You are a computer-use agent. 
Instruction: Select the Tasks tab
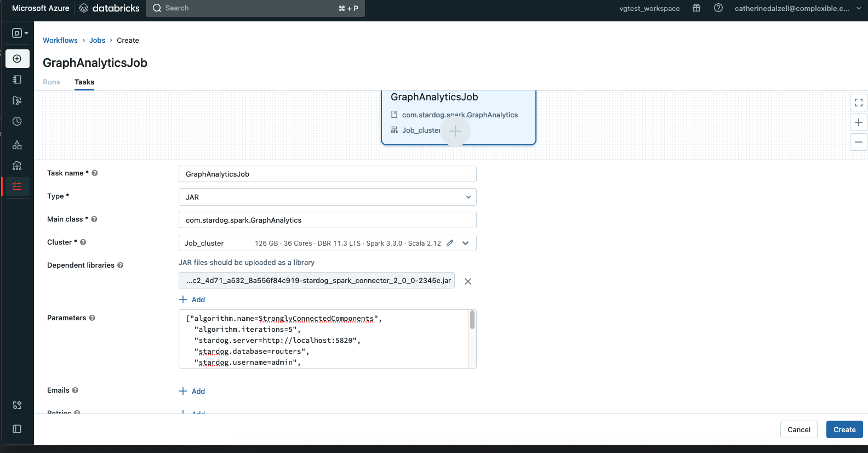[x=84, y=82]
